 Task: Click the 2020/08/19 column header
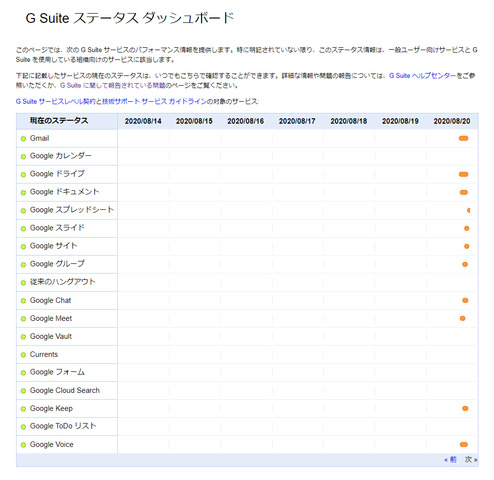click(400, 121)
